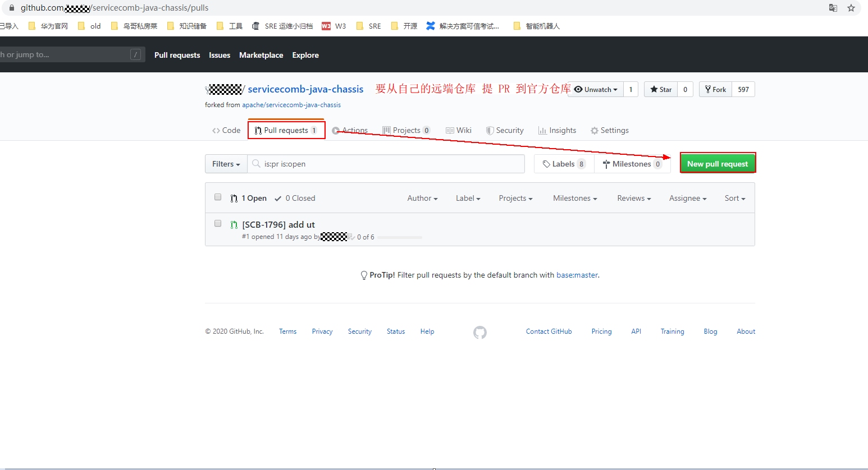This screenshot has height=470, width=868.
Task: Switch to the Projects tab
Action: pos(406,130)
